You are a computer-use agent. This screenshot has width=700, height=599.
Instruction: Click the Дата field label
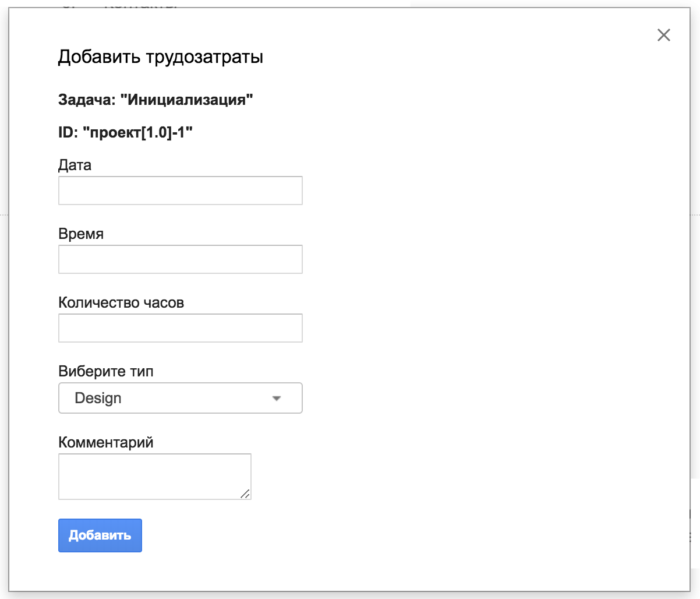(x=75, y=165)
